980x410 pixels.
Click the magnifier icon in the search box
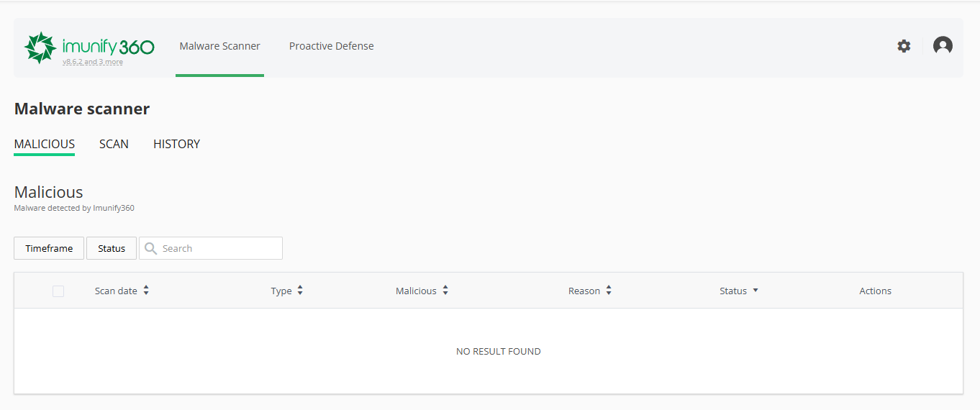pos(150,248)
